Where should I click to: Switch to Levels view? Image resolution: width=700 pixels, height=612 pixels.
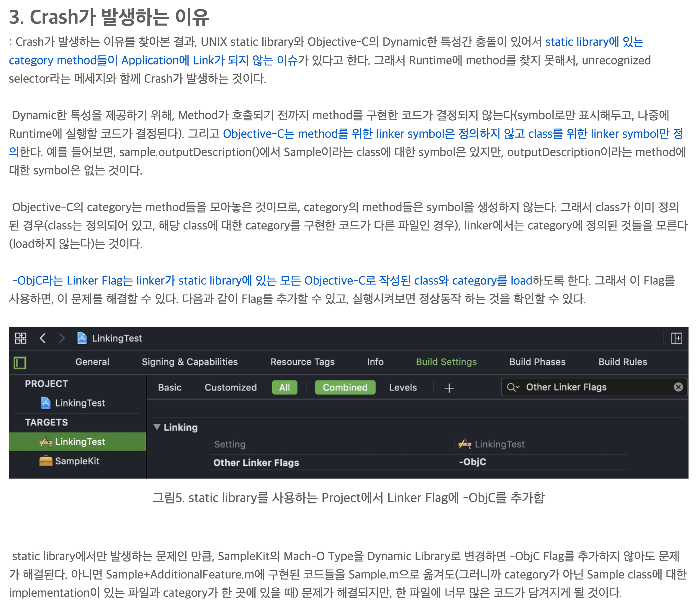click(403, 387)
